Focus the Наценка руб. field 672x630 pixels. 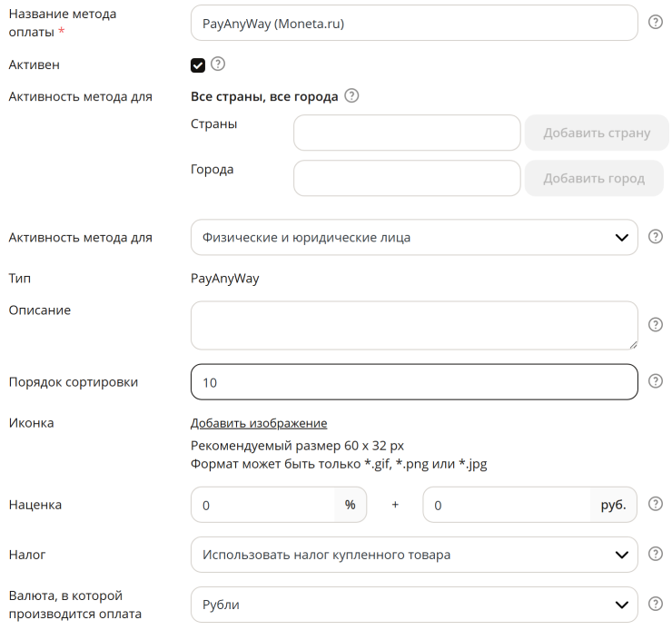(507, 505)
